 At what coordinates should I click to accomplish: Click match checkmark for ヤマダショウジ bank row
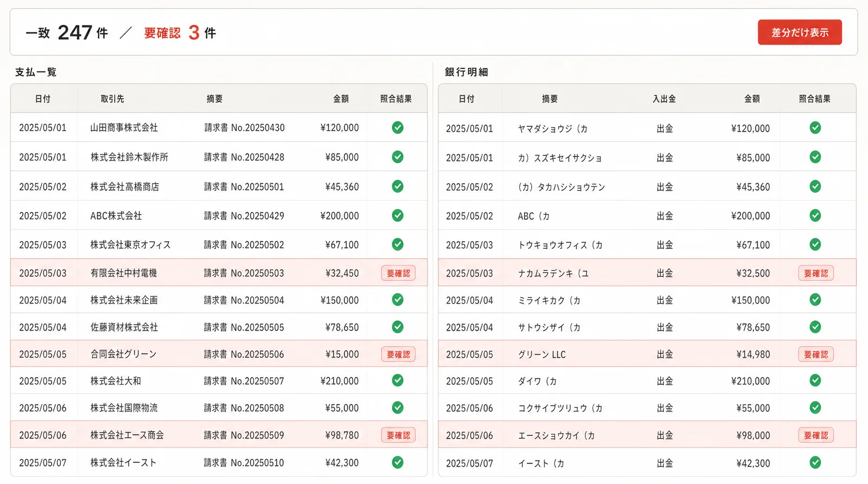click(815, 128)
